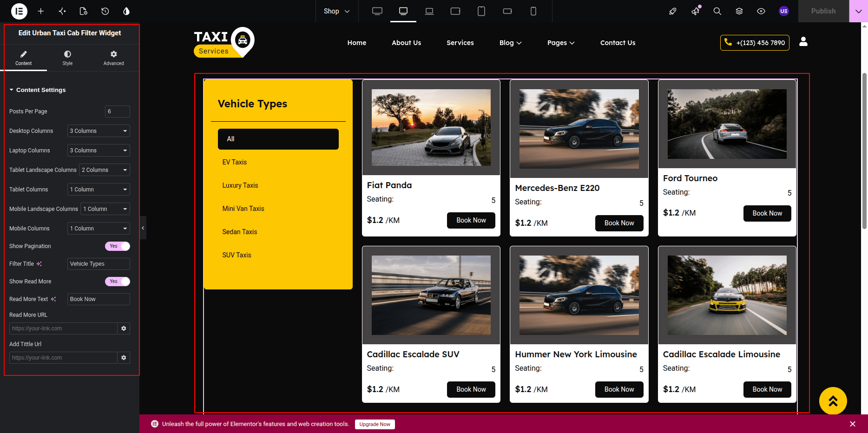Screen dimensions: 868x433
Task: Open the Mobile Columns dropdown
Action: (x=99, y=229)
